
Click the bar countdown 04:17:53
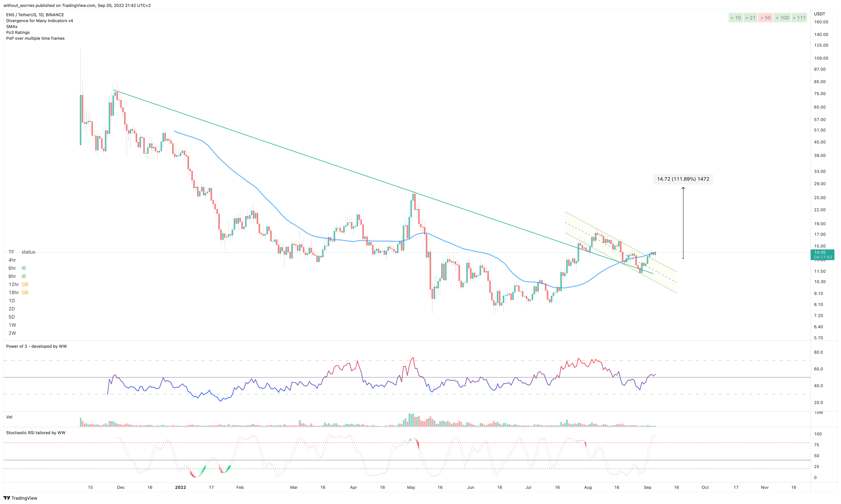(823, 257)
